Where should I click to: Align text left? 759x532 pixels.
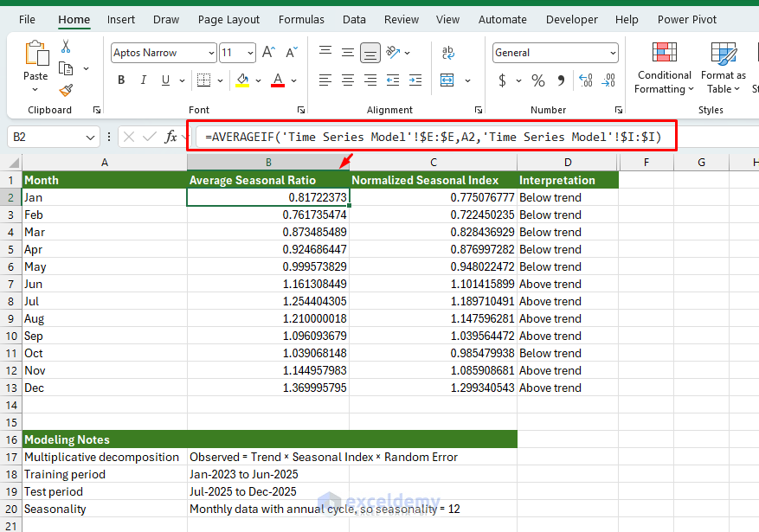point(325,80)
